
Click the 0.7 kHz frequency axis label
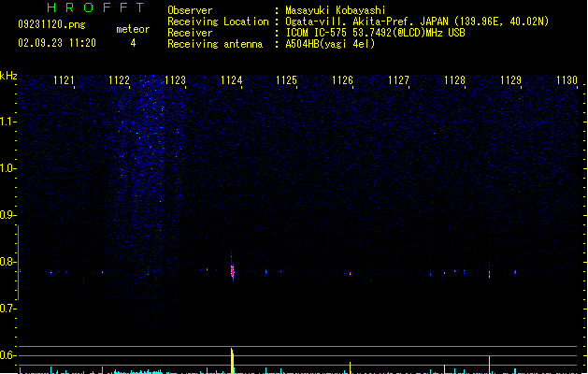point(7,309)
